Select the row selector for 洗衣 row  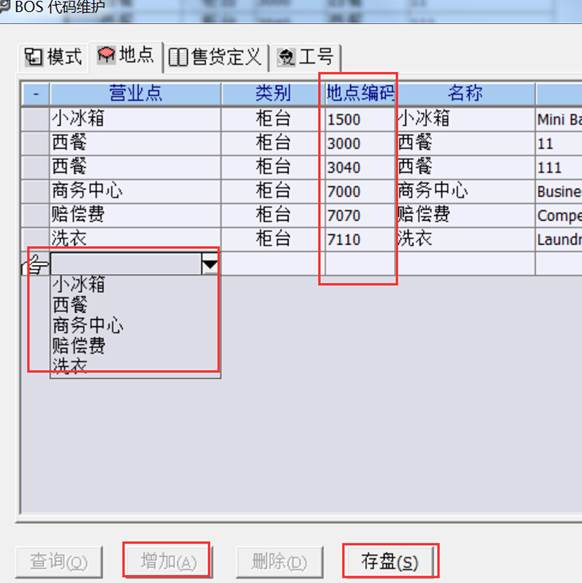coord(35,239)
